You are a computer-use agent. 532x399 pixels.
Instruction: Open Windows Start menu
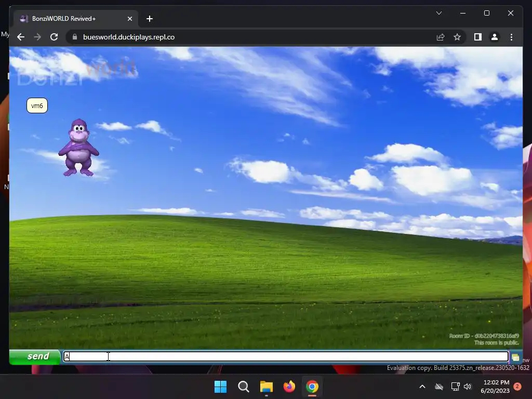coord(220,387)
